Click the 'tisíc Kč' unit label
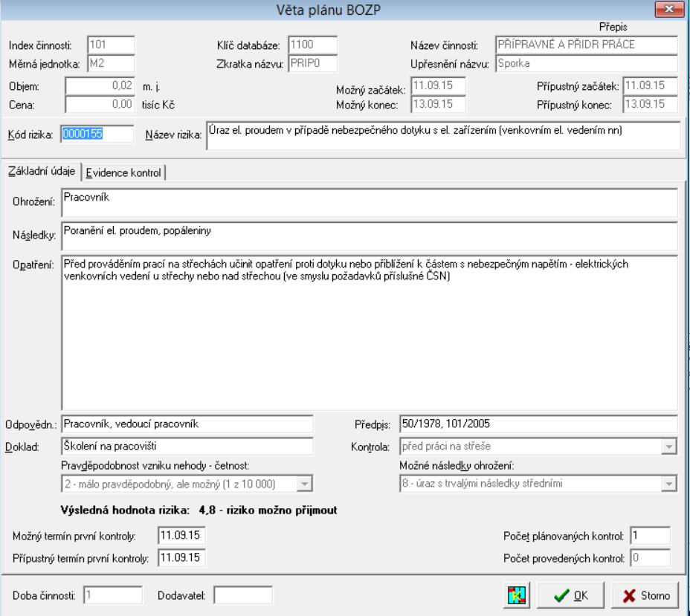The image size is (690, 616). pos(158,105)
